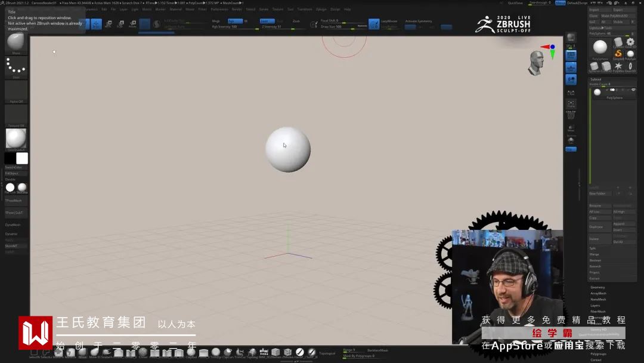Pick the black secondary color swatch

coord(10,158)
